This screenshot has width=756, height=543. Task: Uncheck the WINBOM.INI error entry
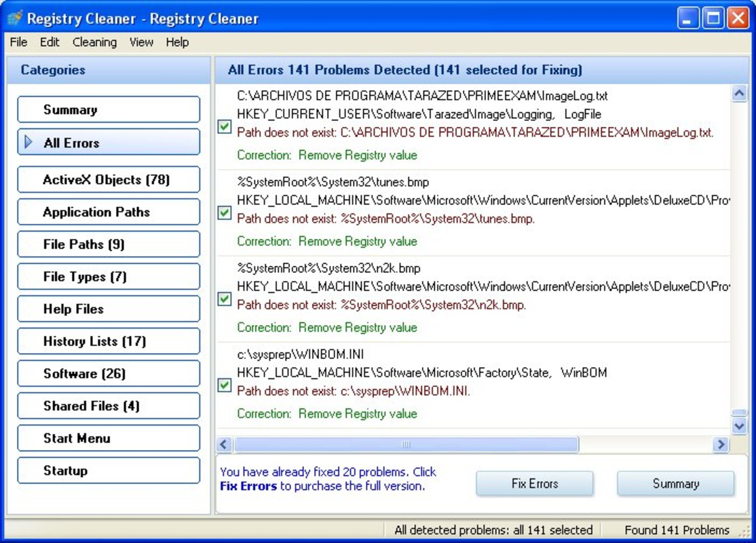224,386
